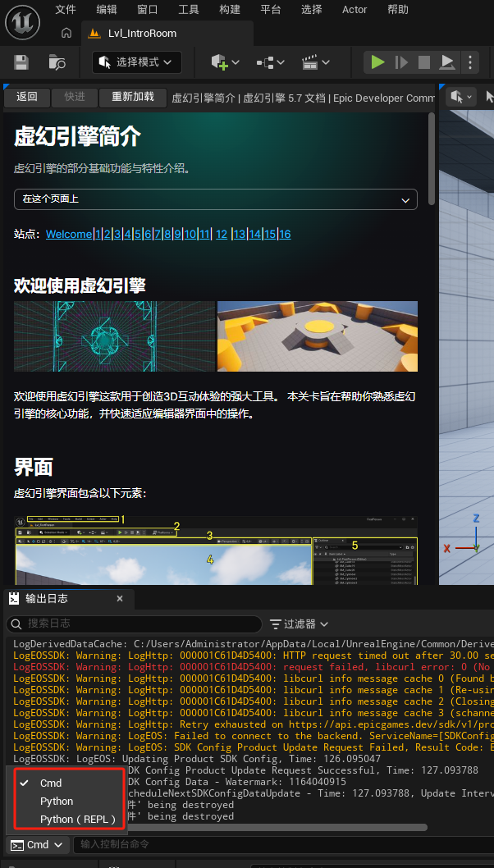Viewport: 494px width, 868px height.
Task: Follow station link 12
Action: [222, 234]
